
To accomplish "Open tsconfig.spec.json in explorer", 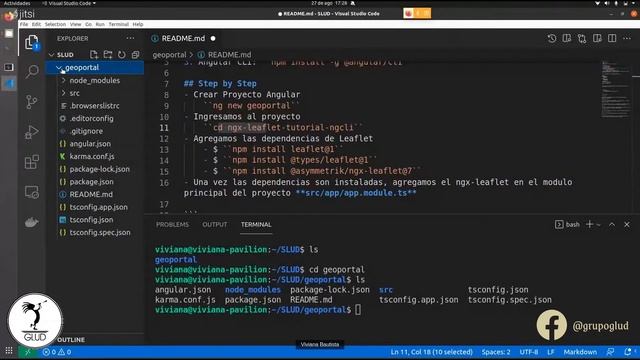I will tap(100, 232).
